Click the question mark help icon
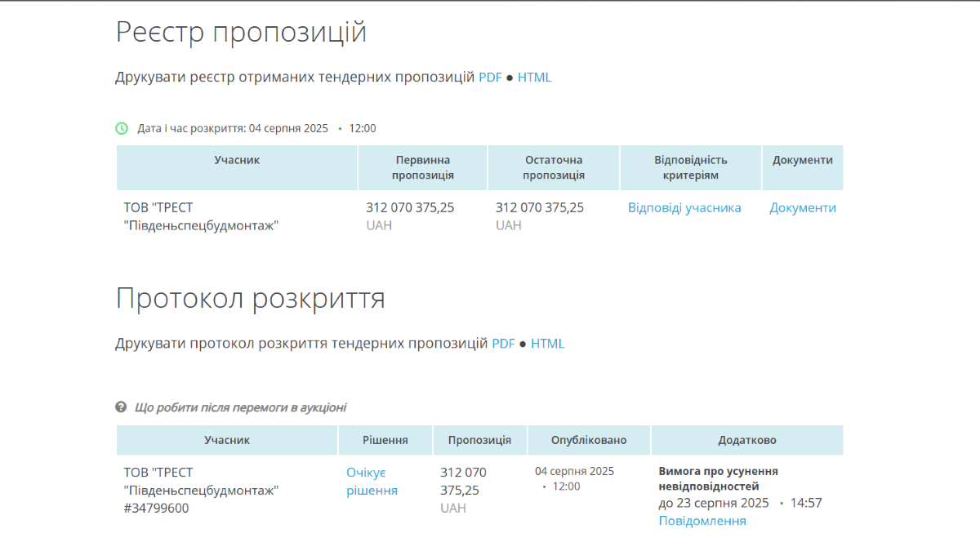 point(121,407)
